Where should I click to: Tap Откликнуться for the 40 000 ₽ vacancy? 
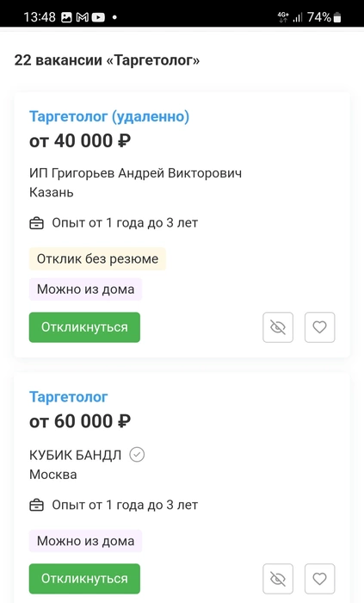(84, 327)
